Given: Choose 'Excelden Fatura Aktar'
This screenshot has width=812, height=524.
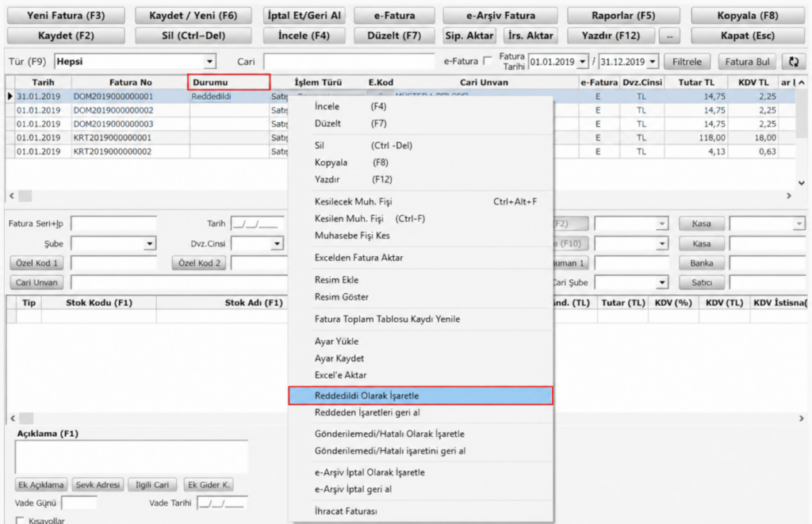Looking at the screenshot, I should click(x=359, y=258).
